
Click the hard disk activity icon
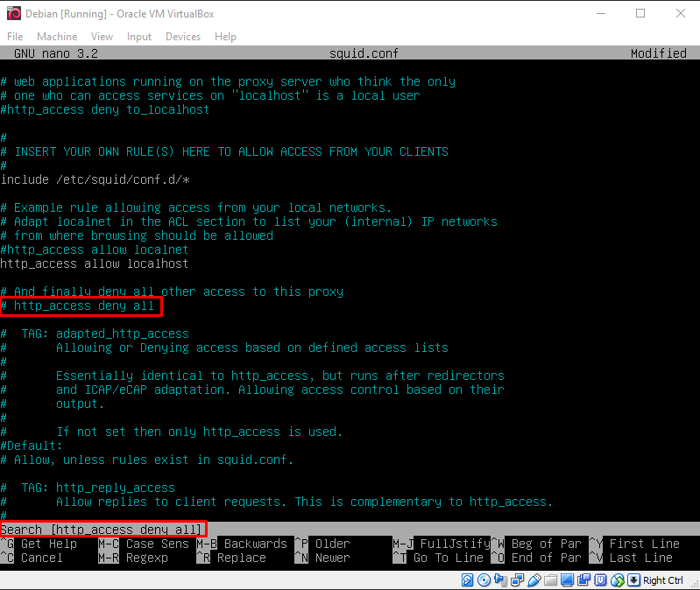[x=468, y=579]
